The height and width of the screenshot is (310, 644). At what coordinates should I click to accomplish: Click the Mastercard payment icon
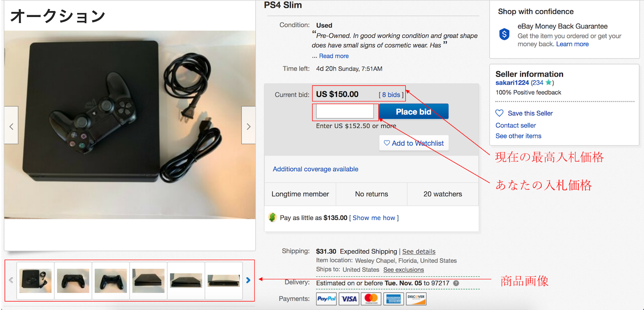click(371, 298)
